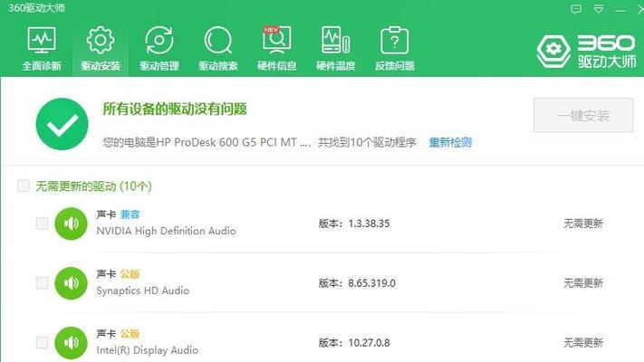This screenshot has width=644, height=362.
Task: Click the speaker icon for Intel(R) Display Audio
Action: point(71,343)
